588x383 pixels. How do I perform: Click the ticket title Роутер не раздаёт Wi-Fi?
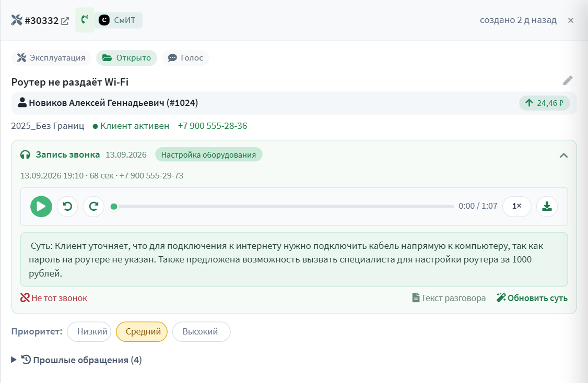coord(70,82)
